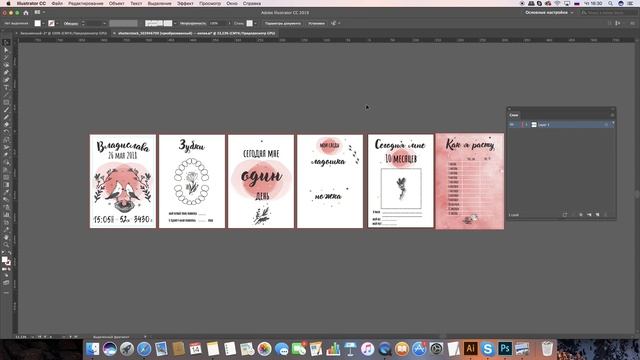
Task: Switch to the first untitled document tab
Action: [63, 33]
